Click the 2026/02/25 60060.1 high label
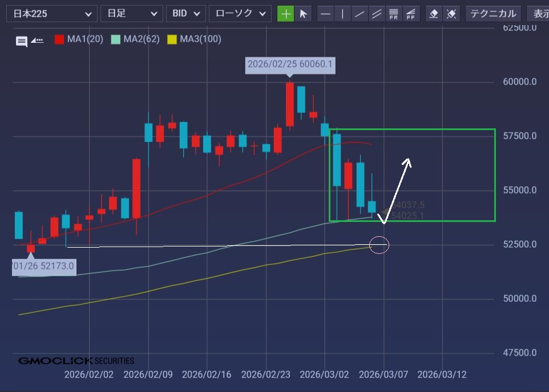Viewport: 549px width, 392px height. point(290,64)
